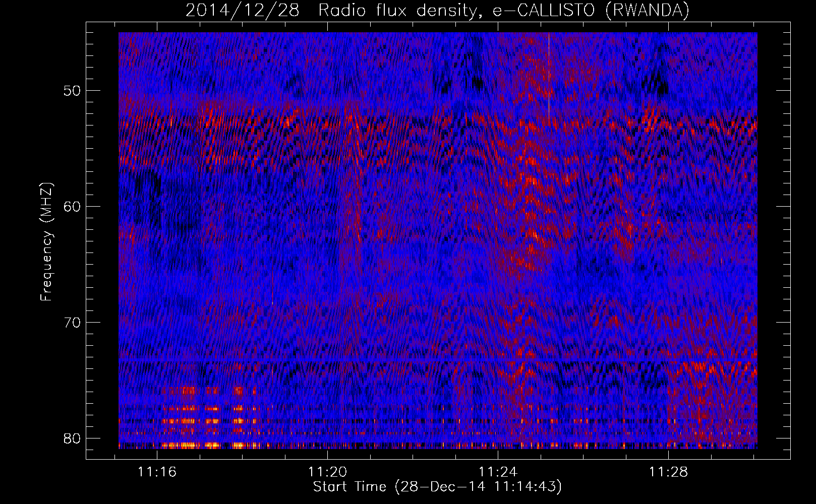Click the 11:16 time tick label

[x=157, y=472]
